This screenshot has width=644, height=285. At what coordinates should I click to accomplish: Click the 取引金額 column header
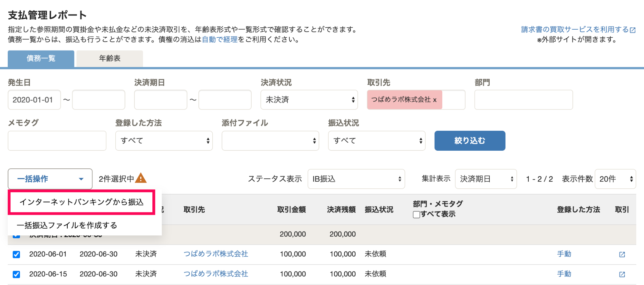(x=292, y=210)
